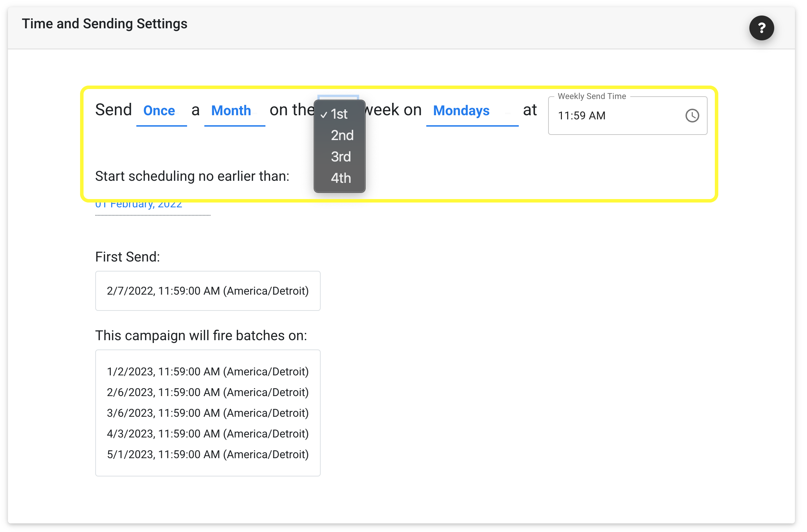807x532 pixels.
Task: Click the Time and Sending Settings heading
Action: coord(105,24)
